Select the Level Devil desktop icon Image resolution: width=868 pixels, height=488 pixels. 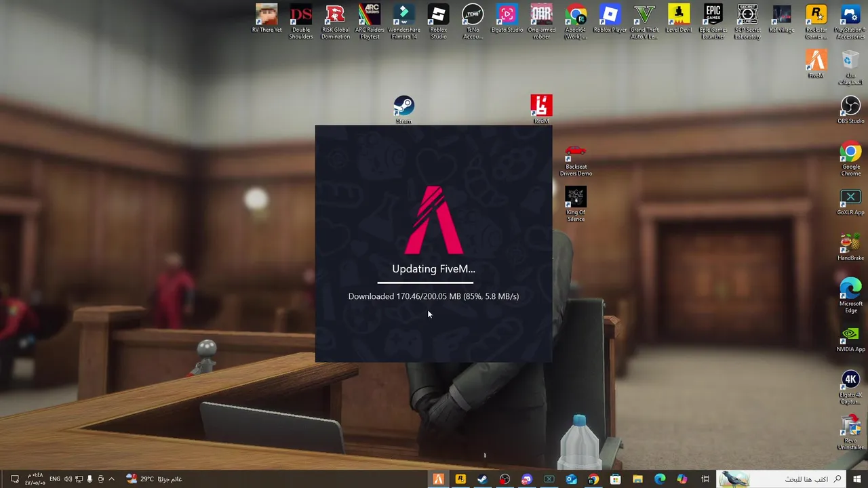pos(679,19)
